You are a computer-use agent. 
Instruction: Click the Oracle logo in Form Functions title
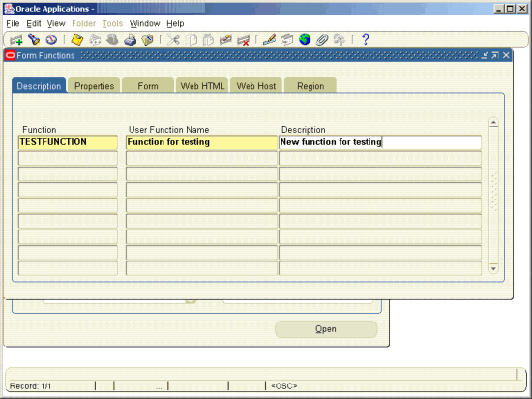tap(11, 55)
